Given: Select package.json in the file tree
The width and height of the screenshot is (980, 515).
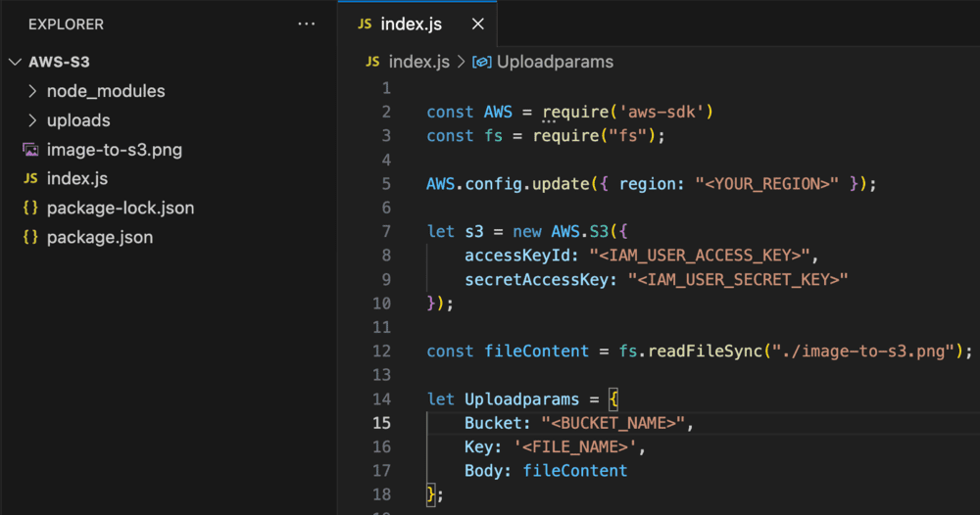Looking at the screenshot, I should [x=99, y=238].
